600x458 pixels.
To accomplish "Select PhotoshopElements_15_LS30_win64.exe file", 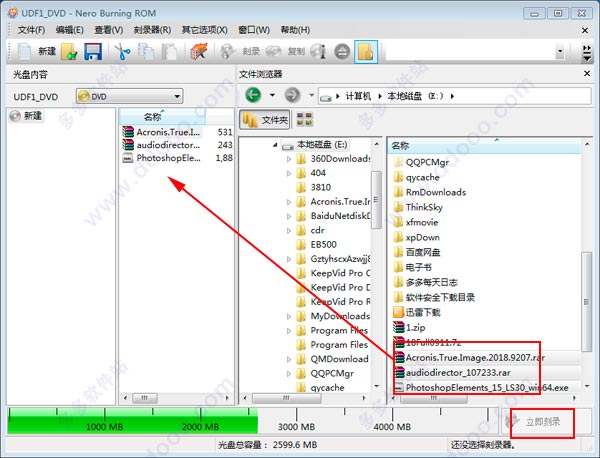I will tap(481, 388).
